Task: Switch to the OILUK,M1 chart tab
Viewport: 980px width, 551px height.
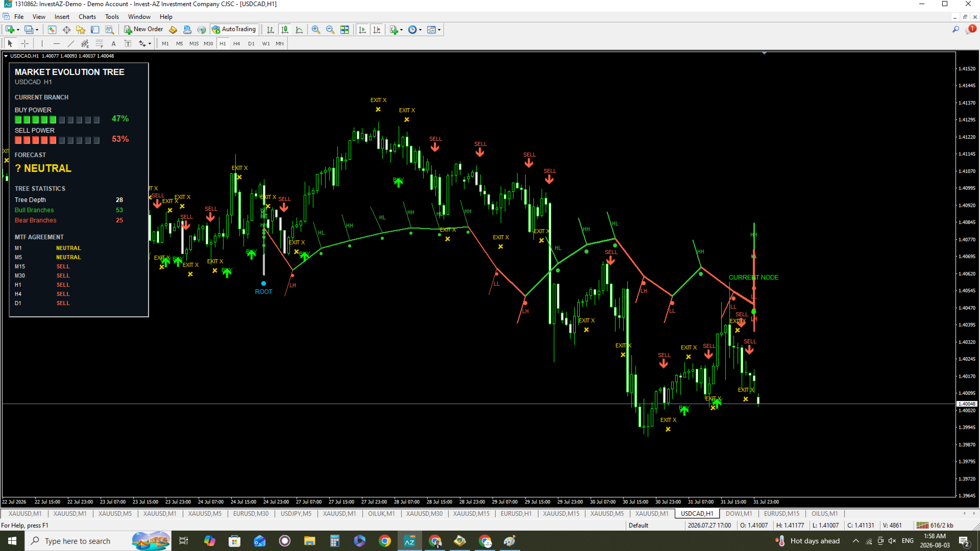Action: click(x=381, y=514)
